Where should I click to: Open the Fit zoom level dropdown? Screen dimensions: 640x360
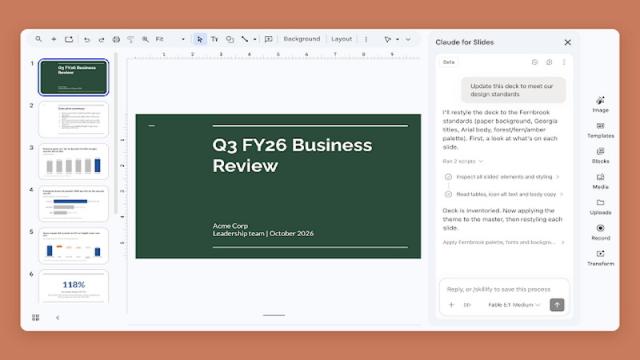pos(170,39)
